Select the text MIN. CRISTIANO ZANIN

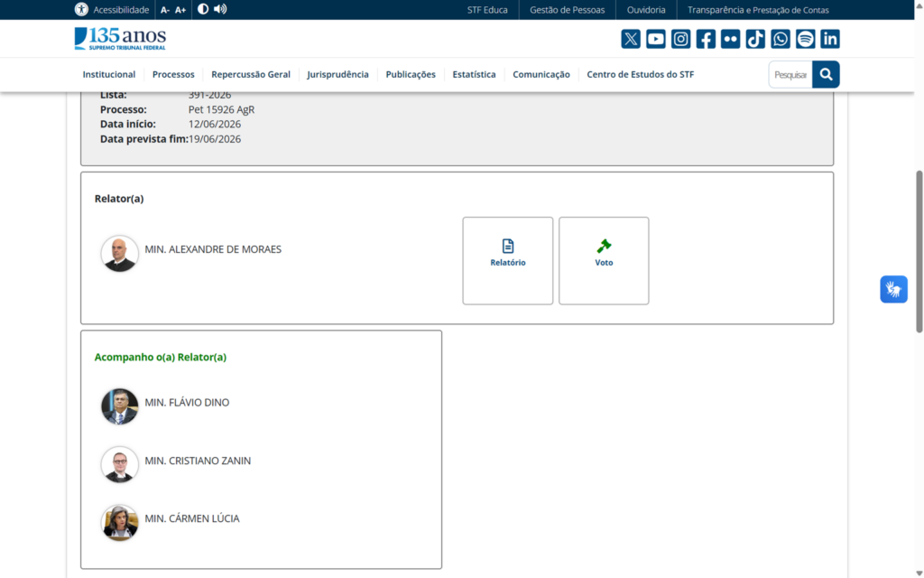point(198,461)
